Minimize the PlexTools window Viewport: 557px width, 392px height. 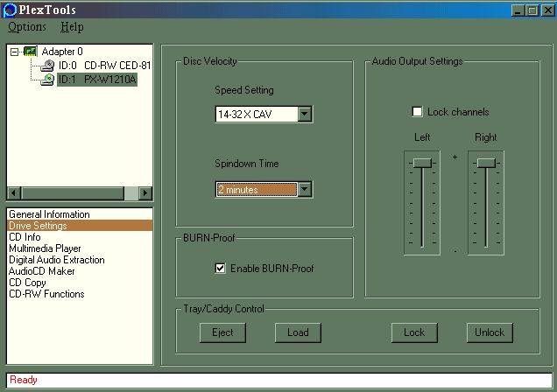pyautogui.click(x=518, y=10)
